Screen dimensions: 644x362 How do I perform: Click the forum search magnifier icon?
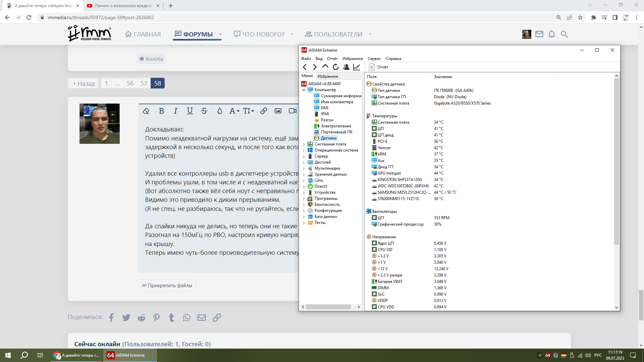[x=564, y=34]
